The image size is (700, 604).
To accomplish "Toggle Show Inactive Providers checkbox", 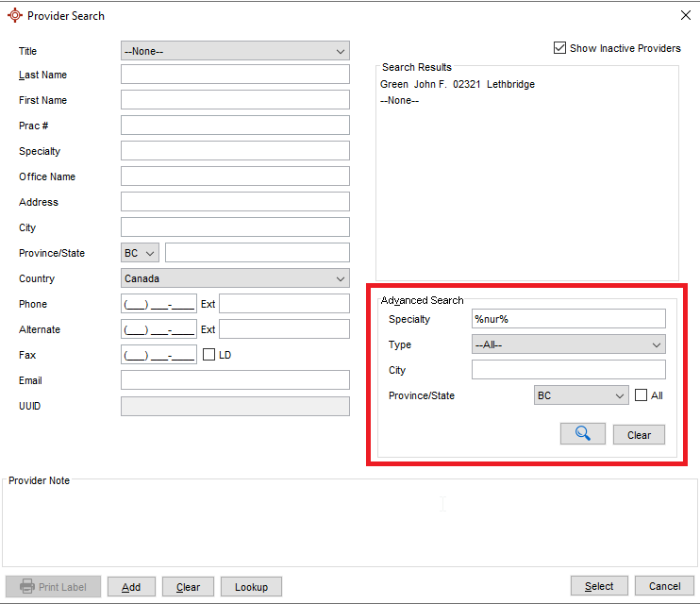I will [559, 48].
